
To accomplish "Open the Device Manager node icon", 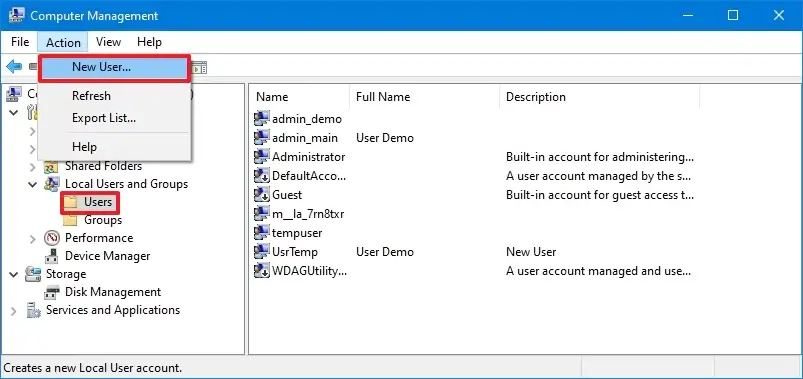I will click(52, 256).
